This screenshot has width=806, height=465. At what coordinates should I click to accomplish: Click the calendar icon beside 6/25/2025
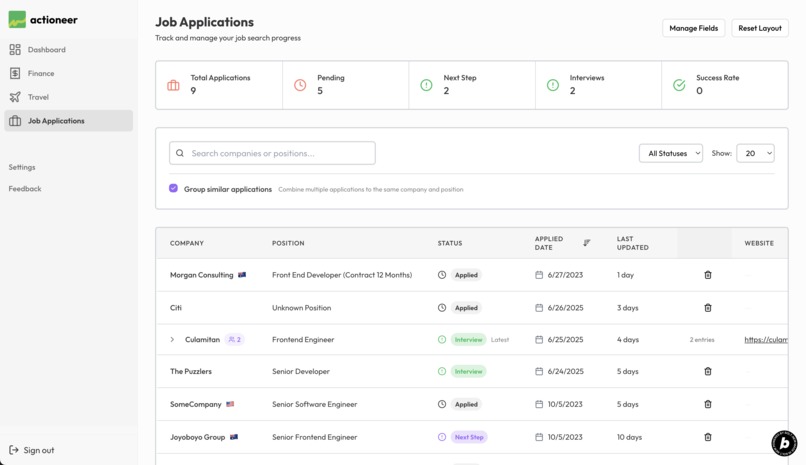[539, 340]
